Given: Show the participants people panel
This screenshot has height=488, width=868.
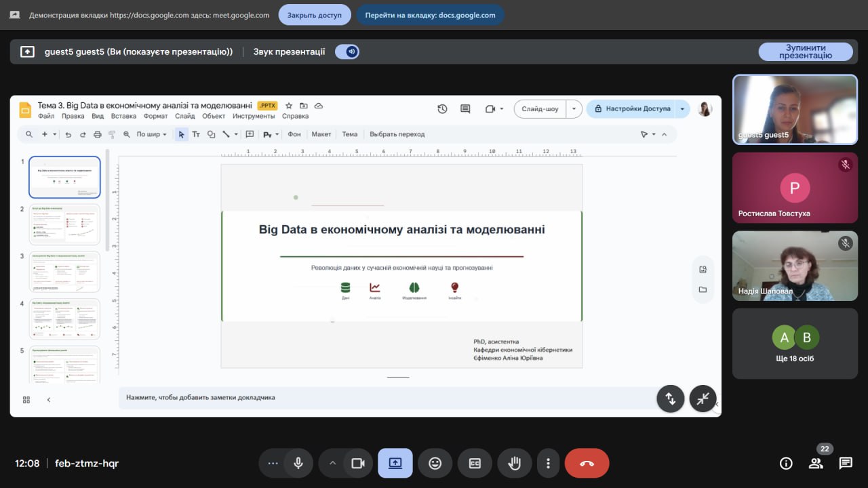Looking at the screenshot, I should coord(816,464).
